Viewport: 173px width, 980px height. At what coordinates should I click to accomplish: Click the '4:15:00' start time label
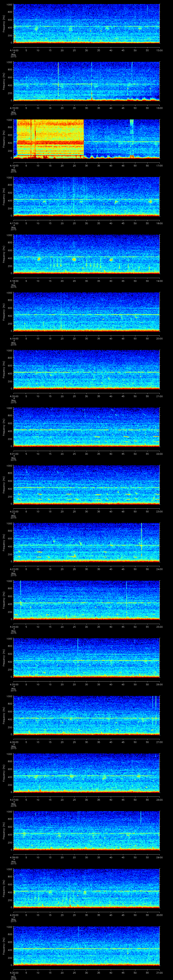14,108
